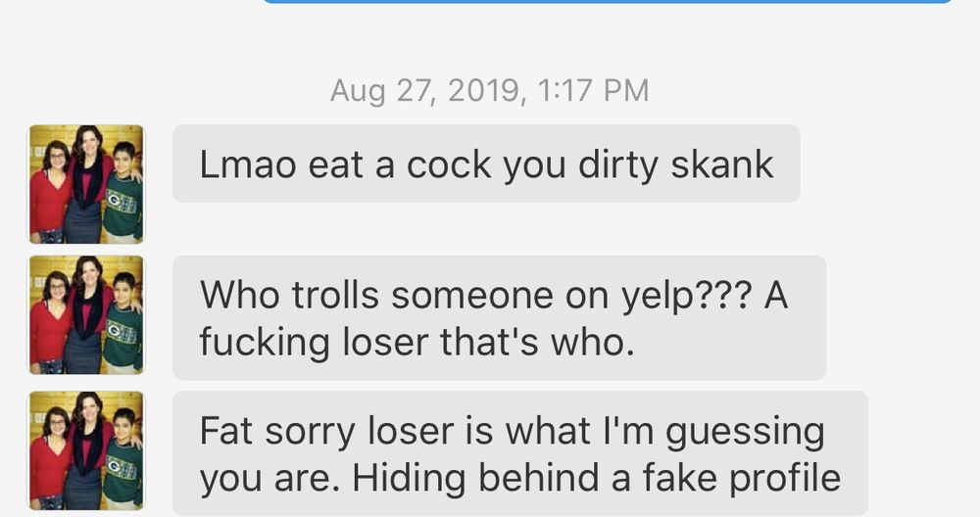
Task: Click the woman in the first message's avatar
Action: point(88,186)
